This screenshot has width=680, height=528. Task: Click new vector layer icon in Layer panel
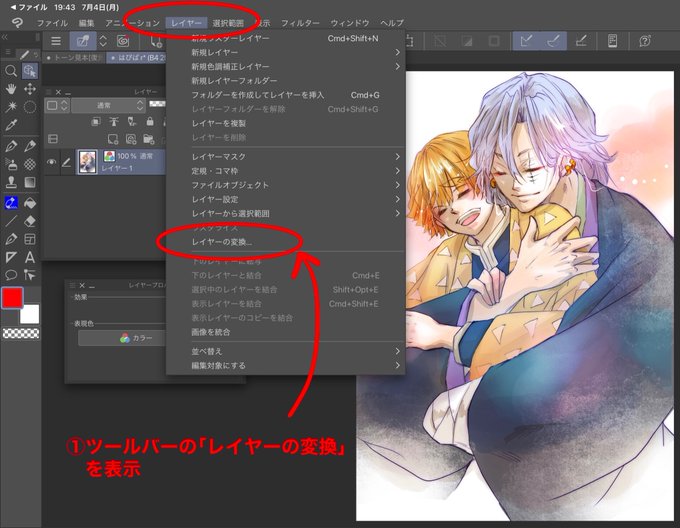[x=131, y=139]
